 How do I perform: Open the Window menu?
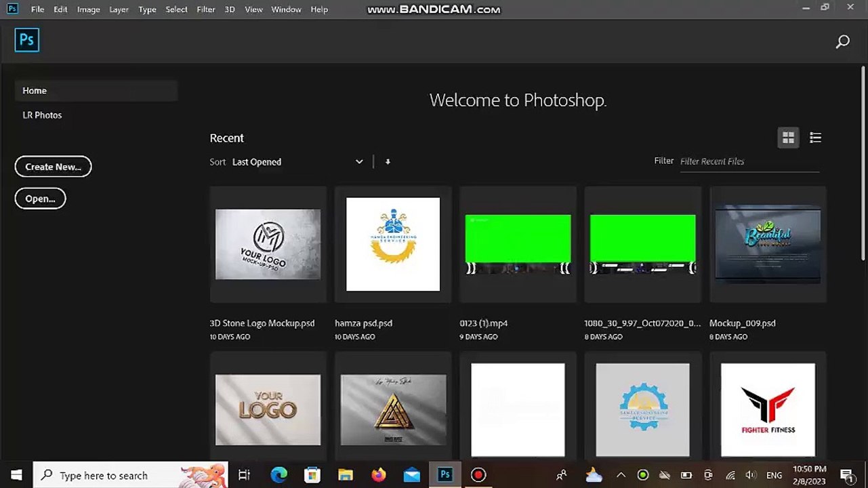point(286,9)
